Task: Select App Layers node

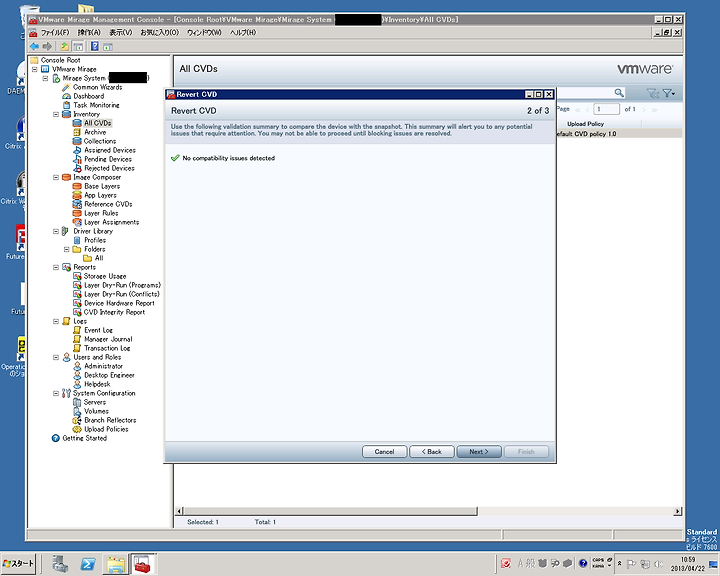Action: point(100,195)
